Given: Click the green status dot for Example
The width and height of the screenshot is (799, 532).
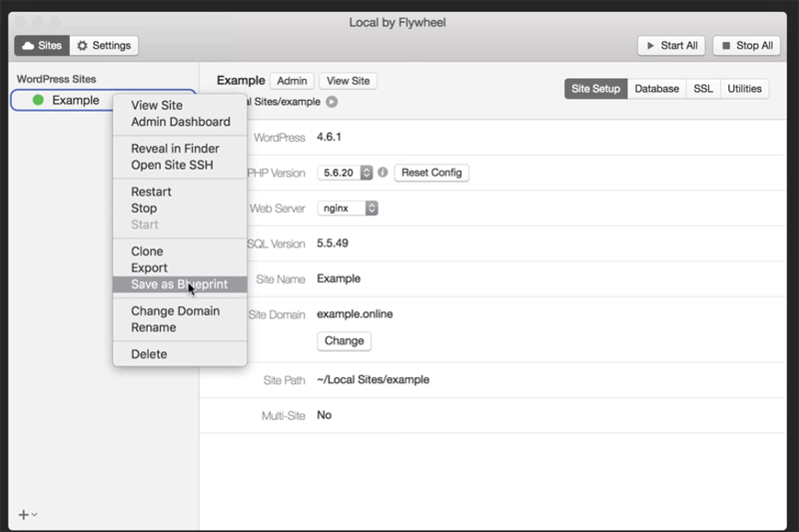Looking at the screenshot, I should coord(38,100).
